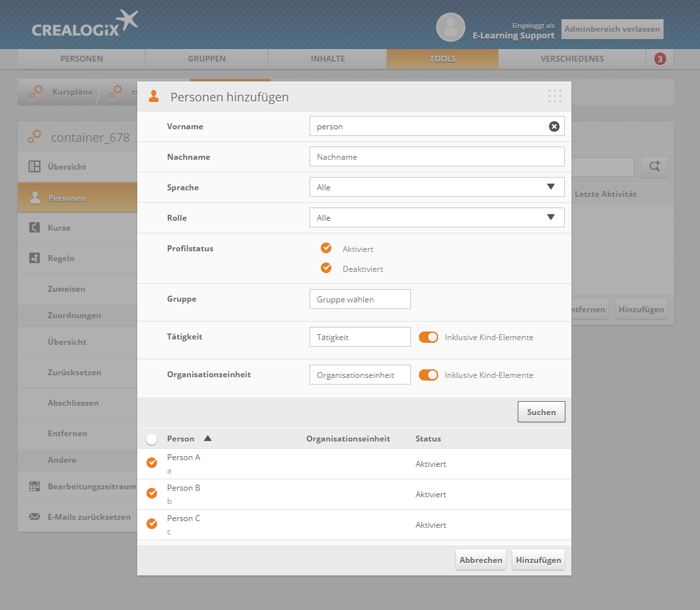
Task: Open the notification badge showing 3
Action: point(660,59)
